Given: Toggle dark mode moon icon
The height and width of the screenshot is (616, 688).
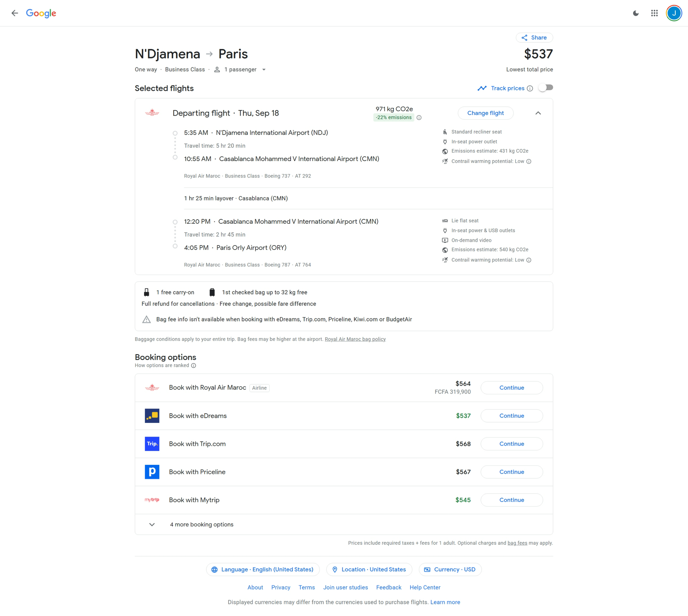Looking at the screenshot, I should pyautogui.click(x=635, y=13).
